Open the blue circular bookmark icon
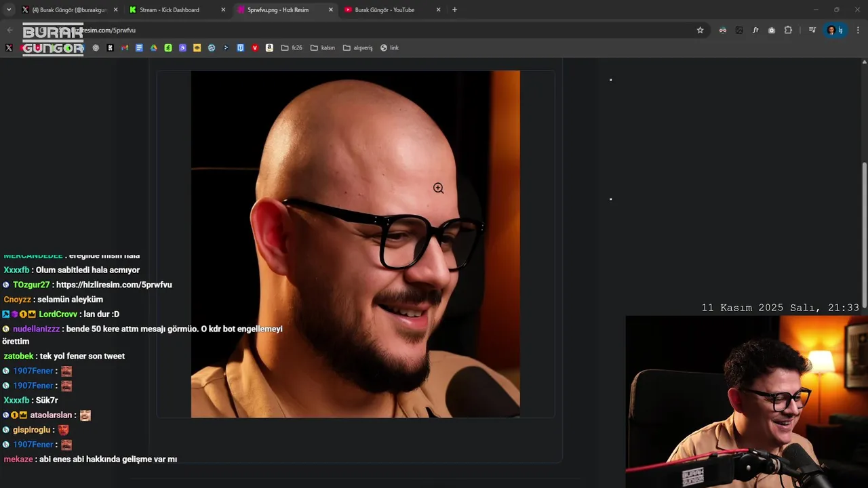 [x=212, y=47]
